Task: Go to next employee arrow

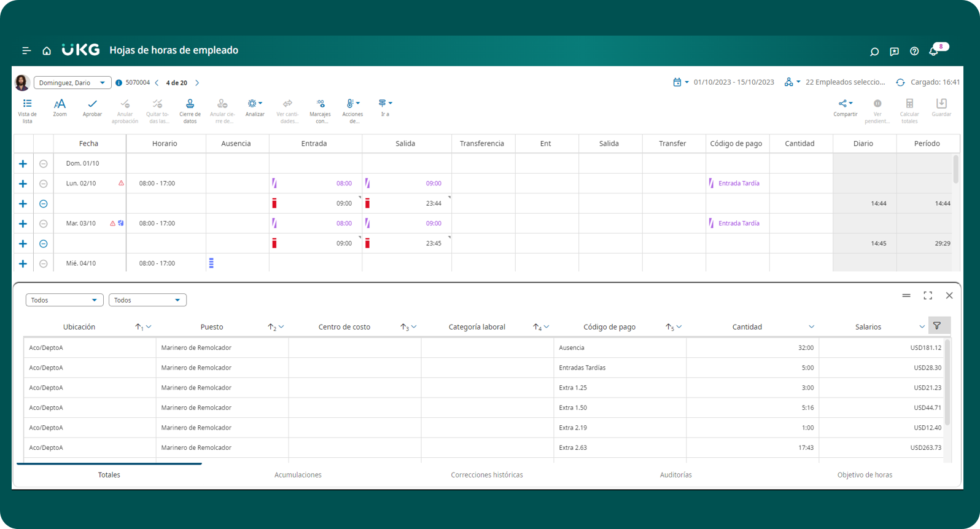Action: point(197,83)
